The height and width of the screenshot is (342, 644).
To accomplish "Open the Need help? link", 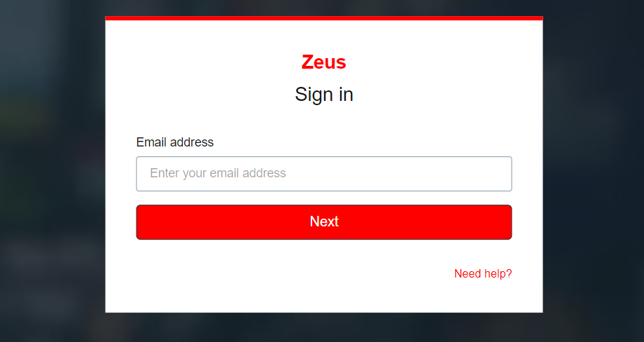I will pyautogui.click(x=483, y=274).
